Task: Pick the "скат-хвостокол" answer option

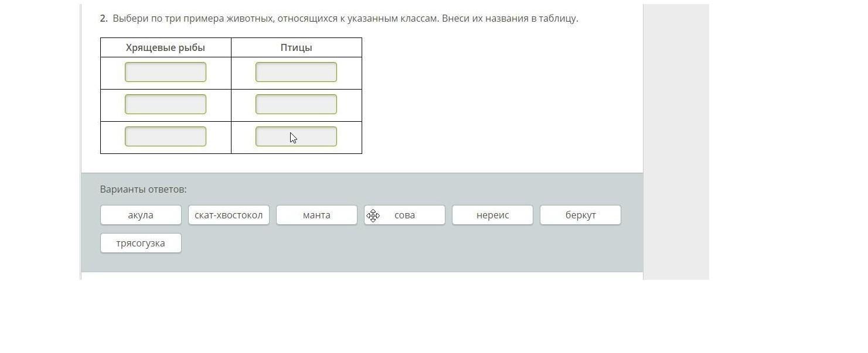Action: [229, 215]
